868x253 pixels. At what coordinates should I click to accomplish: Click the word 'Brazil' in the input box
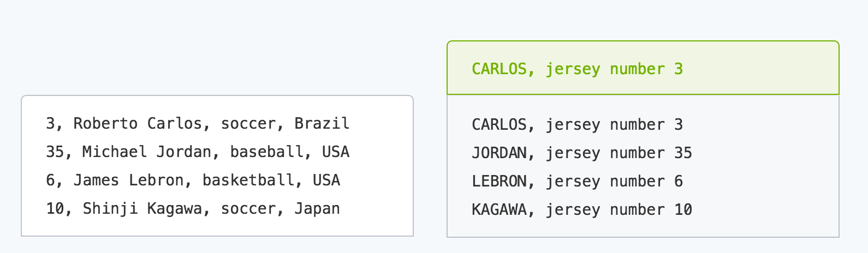pos(322,123)
